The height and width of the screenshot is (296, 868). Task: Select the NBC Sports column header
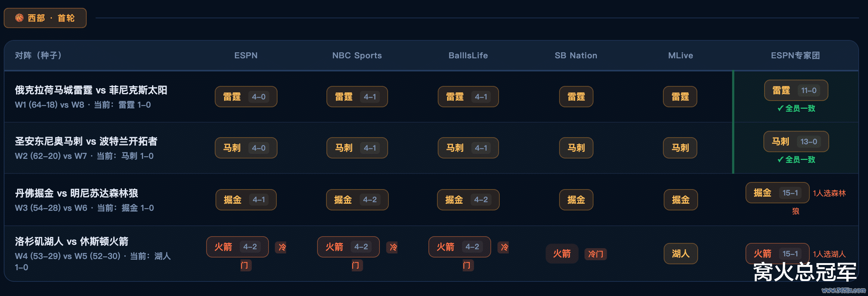click(x=357, y=56)
